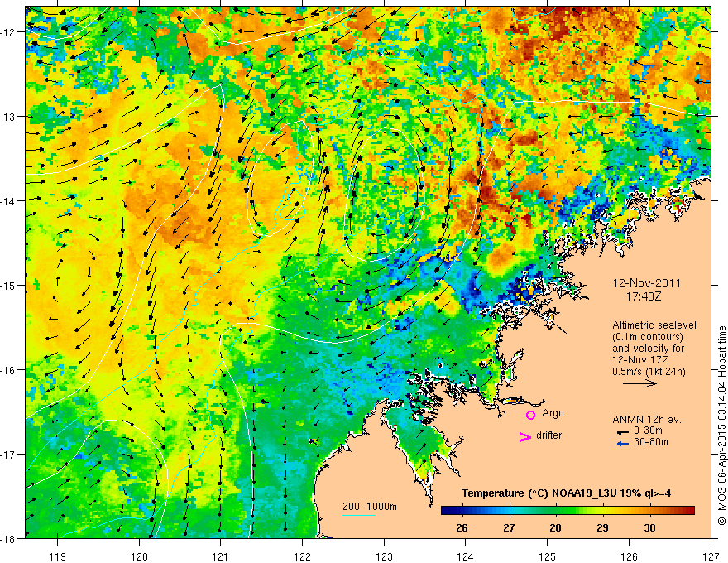Click the colorbar value 27

click(509, 528)
